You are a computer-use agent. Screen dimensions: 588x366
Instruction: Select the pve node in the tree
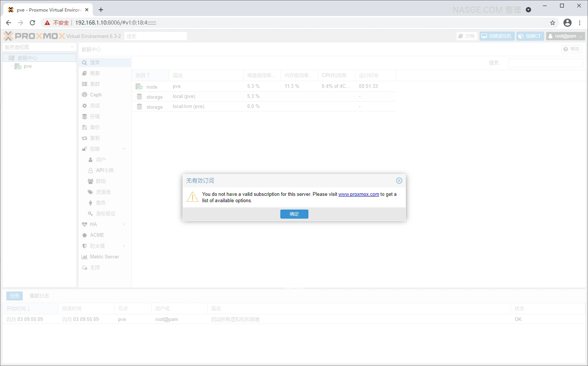click(28, 66)
